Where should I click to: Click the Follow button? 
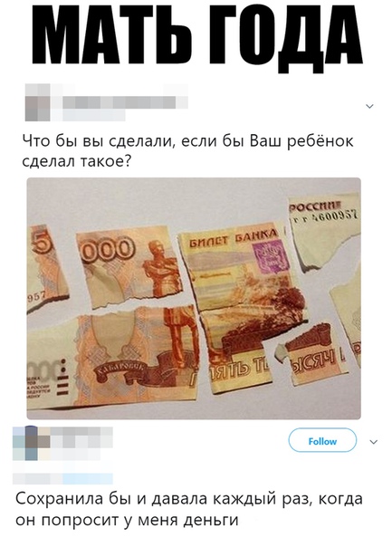[322, 441]
